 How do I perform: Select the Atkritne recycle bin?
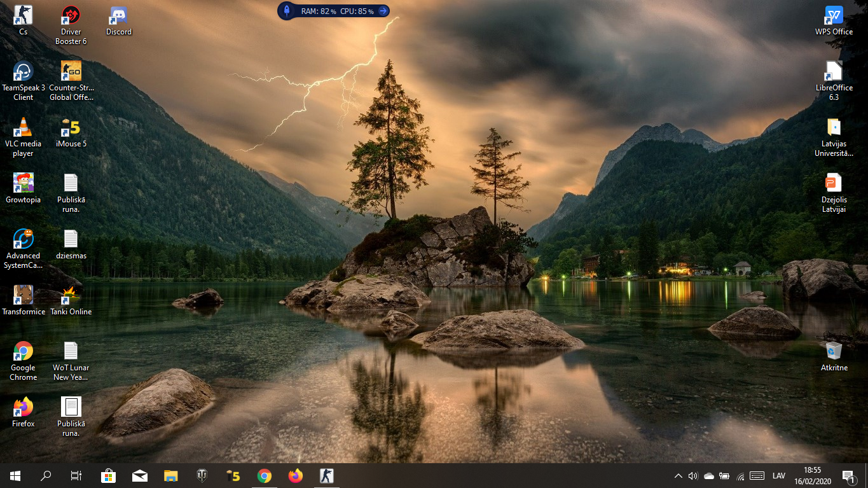[x=834, y=356]
